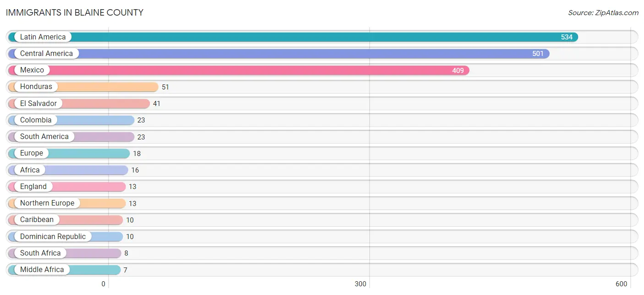Click the 51 value beside Honduras
This screenshot has height=295, width=644.
[x=165, y=87]
